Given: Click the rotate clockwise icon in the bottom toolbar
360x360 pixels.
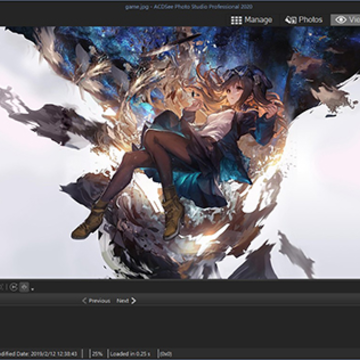Looking at the screenshot, I should [13, 287].
